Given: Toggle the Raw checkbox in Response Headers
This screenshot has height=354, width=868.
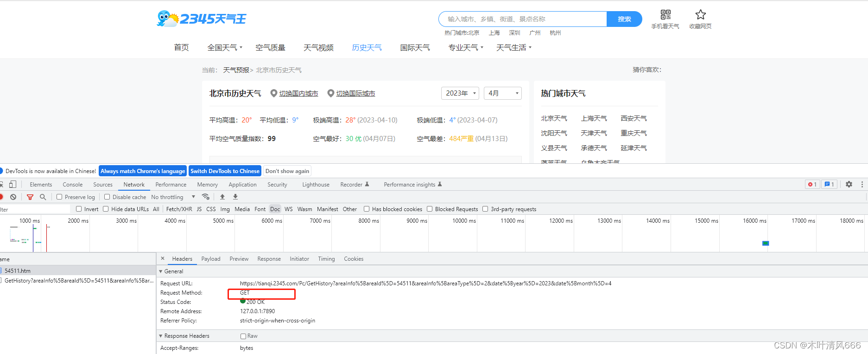Looking at the screenshot, I should (x=243, y=336).
